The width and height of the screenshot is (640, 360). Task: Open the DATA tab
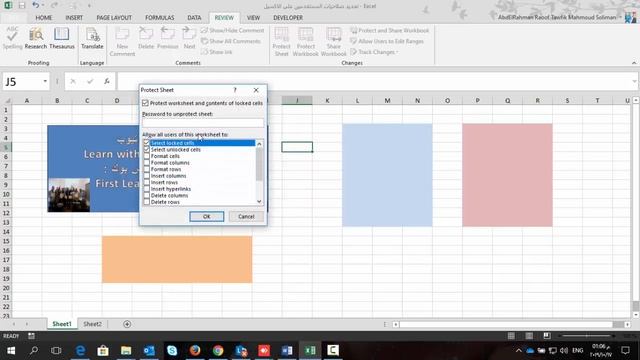(x=194, y=18)
